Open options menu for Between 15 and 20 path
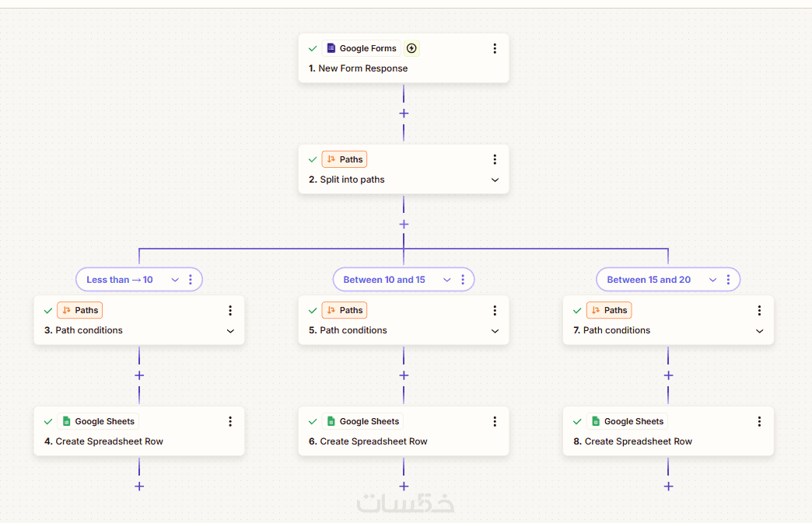Viewport: 812px width, 523px height. click(728, 280)
